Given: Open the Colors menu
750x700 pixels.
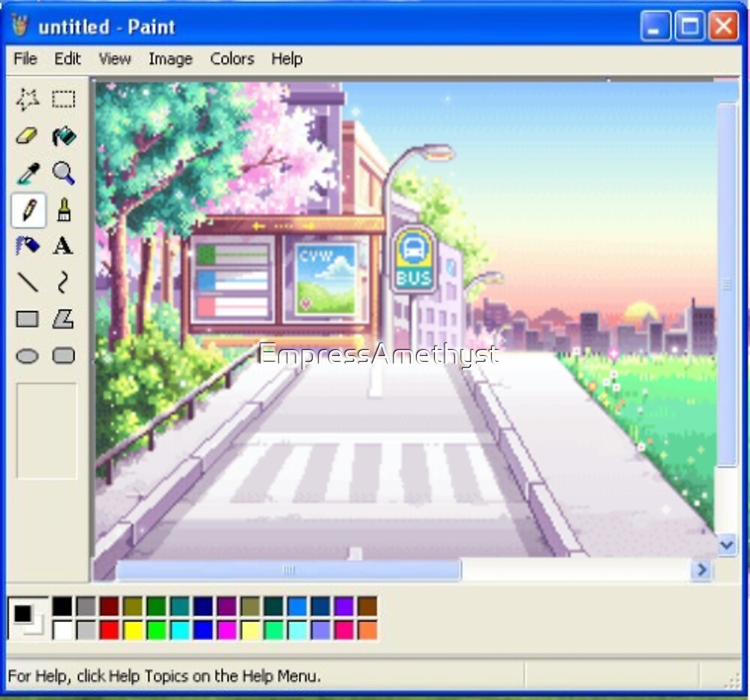Looking at the screenshot, I should (x=232, y=58).
